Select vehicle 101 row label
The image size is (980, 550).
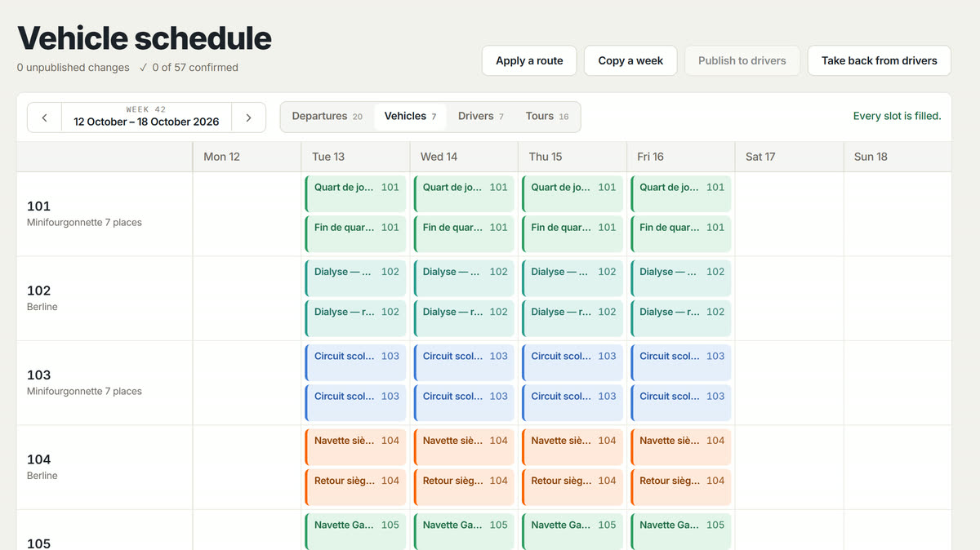click(105, 214)
